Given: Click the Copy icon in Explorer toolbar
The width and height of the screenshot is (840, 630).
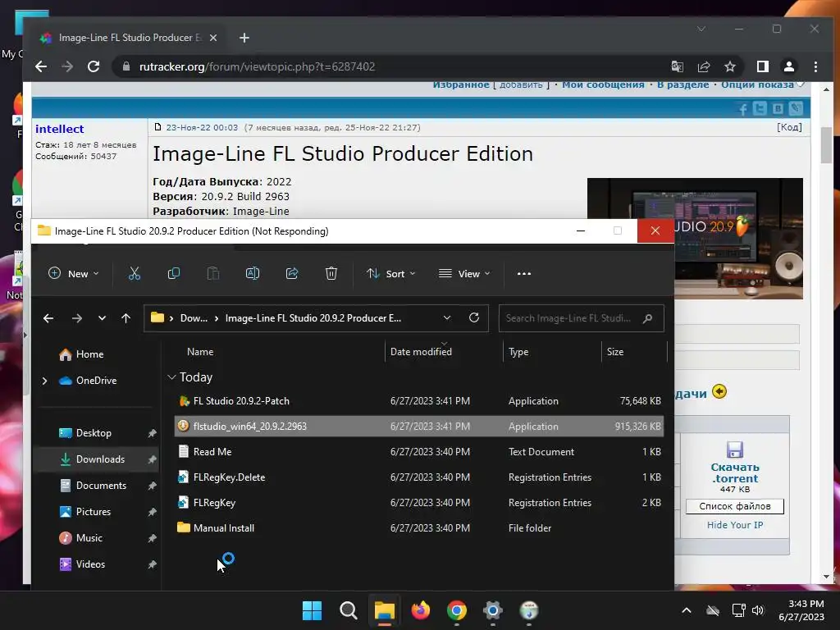Looking at the screenshot, I should point(174,274).
